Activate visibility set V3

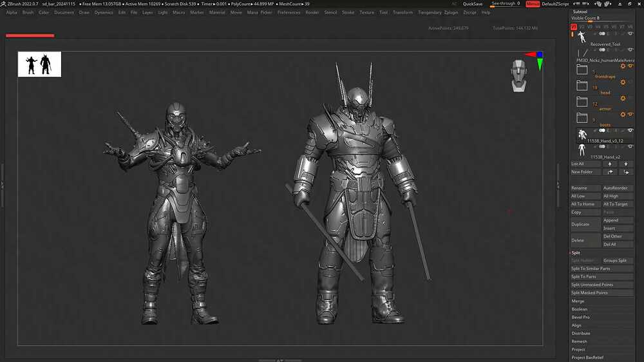pyautogui.click(x=590, y=26)
